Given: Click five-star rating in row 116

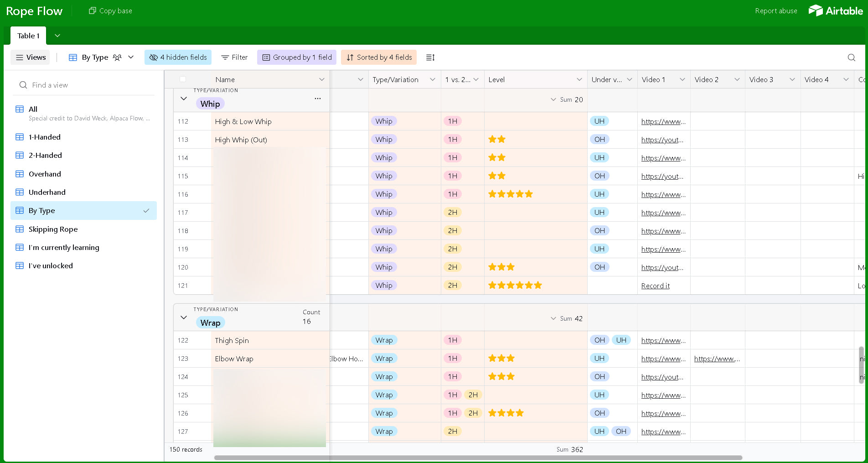Looking at the screenshot, I should pos(511,194).
